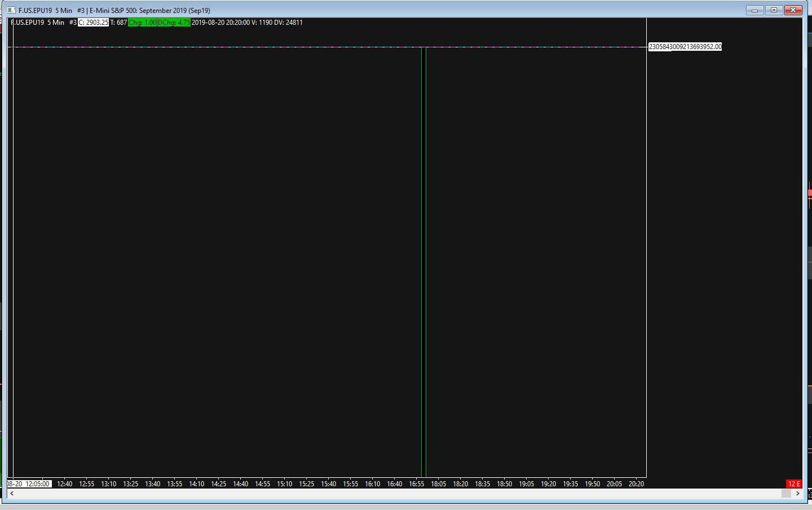
Task: Click the 19:50 time axis label
Action: coord(593,484)
